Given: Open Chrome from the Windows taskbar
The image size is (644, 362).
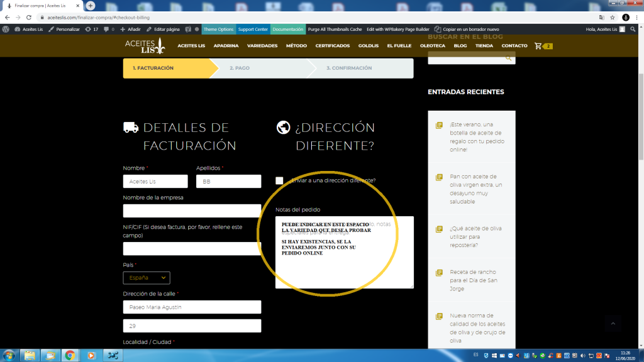Looking at the screenshot, I should (x=70, y=355).
